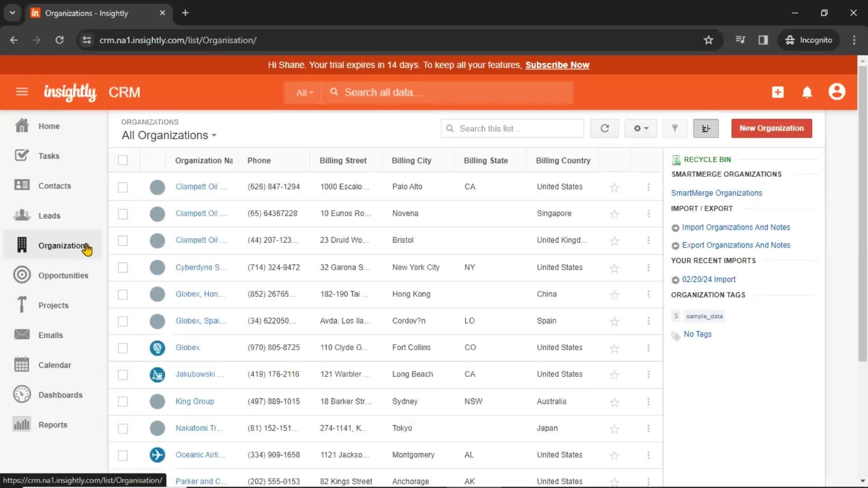Image resolution: width=868 pixels, height=488 pixels.
Task: Open the SmartMerge Organizations expander
Action: click(x=726, y=174)
